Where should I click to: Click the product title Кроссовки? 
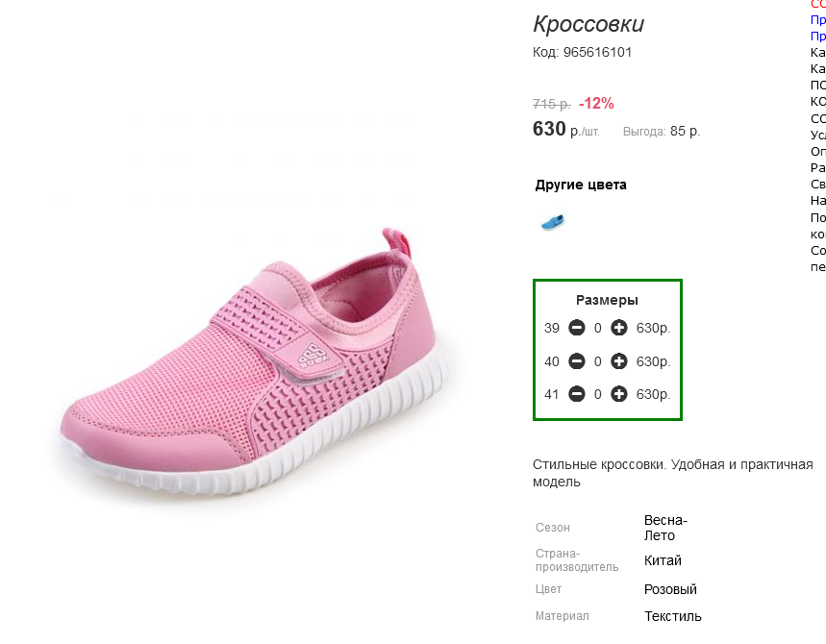point(588,25)
